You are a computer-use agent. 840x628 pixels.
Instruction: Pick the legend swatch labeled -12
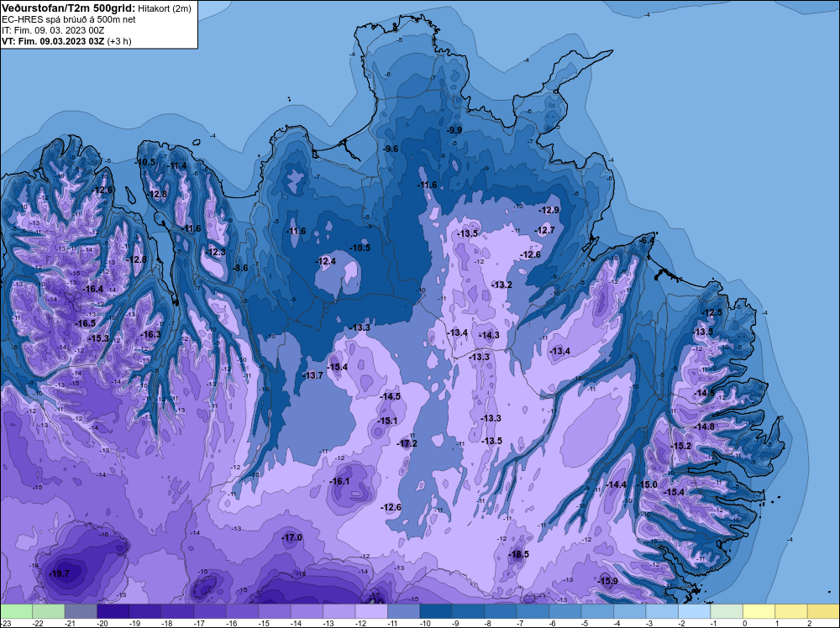371,611
